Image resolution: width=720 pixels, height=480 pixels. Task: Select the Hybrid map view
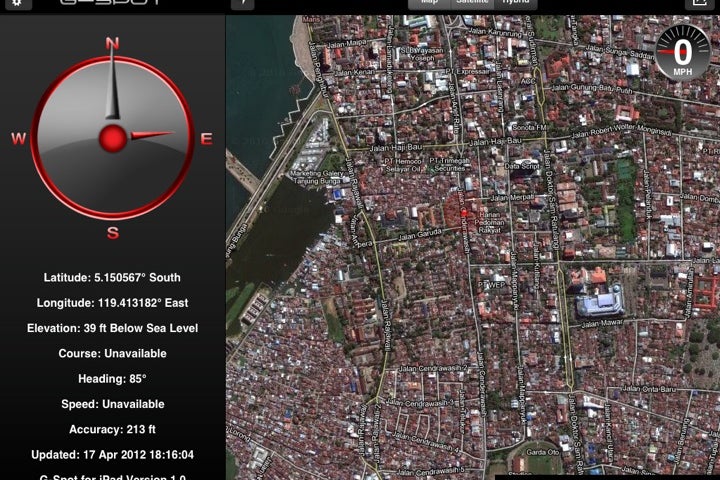click(516, 3)
